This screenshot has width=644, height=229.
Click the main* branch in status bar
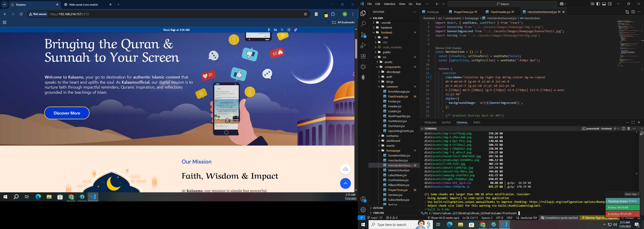373,218
